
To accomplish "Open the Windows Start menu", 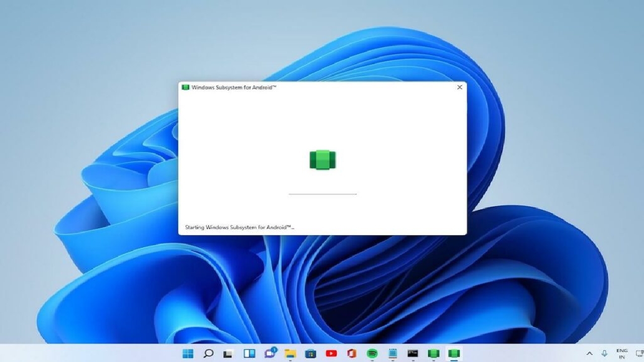I will (x=188, y=353).
